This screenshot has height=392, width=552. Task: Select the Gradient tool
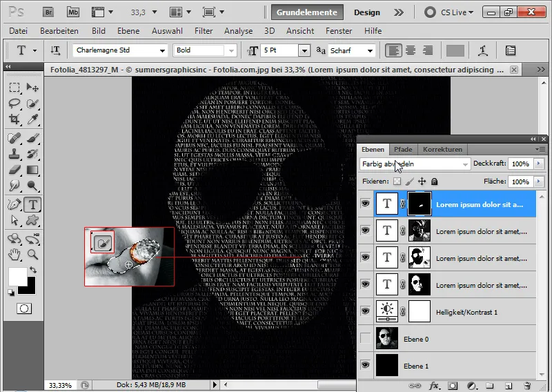(x=32, y=170)
